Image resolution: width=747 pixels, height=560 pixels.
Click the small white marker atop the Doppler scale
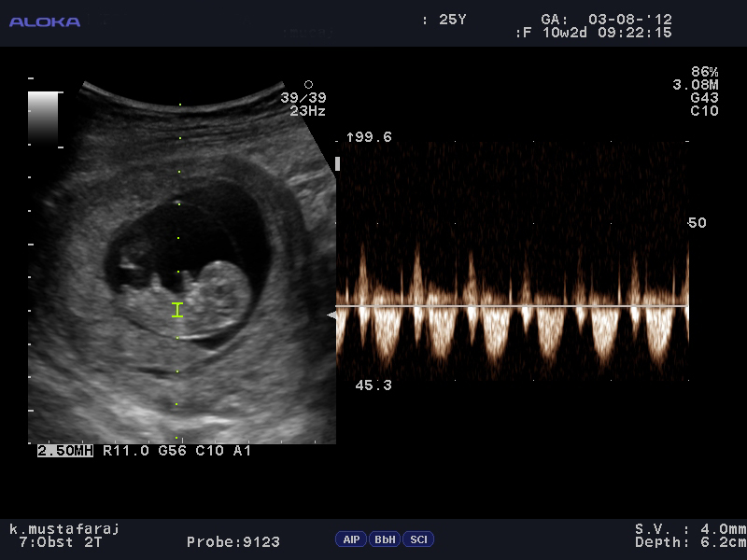click(337, 164)
